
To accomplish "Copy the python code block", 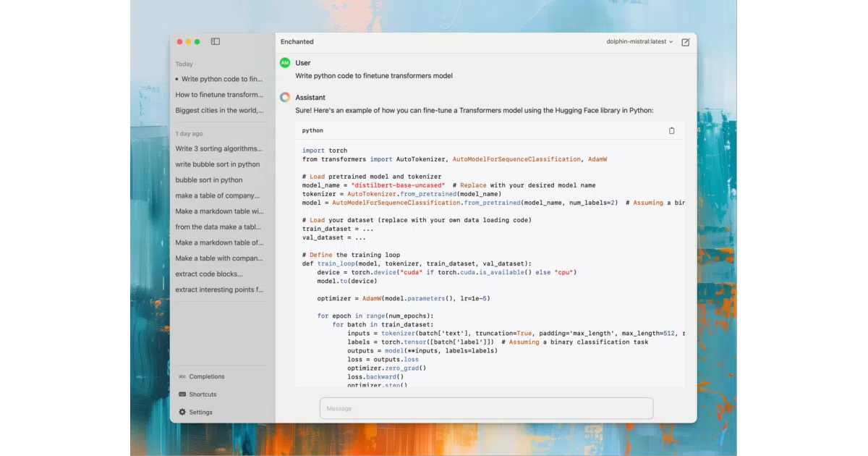I will click(671, 130).
